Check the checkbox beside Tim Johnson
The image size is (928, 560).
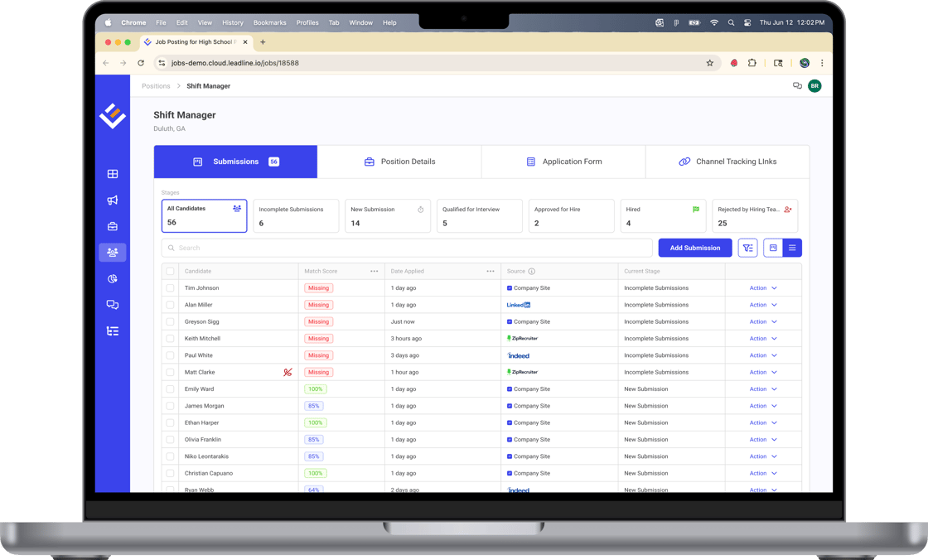(x=170, y=287)
